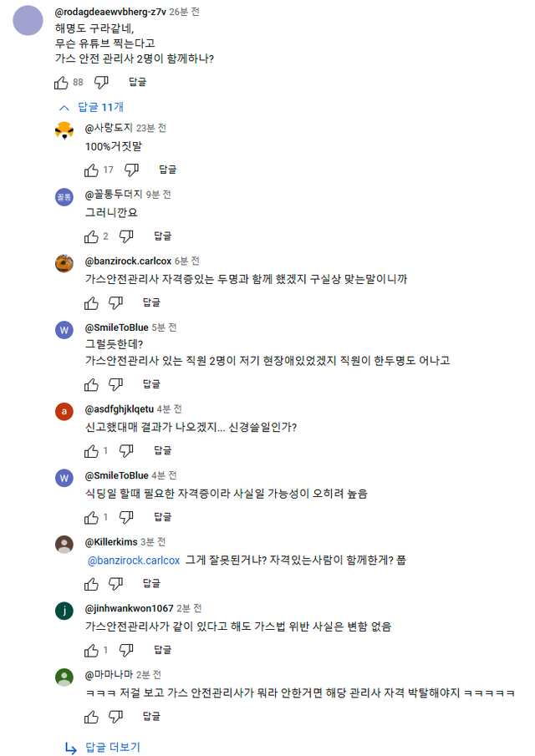Open @Killerkims profile picture
Image resolution: width=535 pixels, height=756 pixels.
(64, 544)
